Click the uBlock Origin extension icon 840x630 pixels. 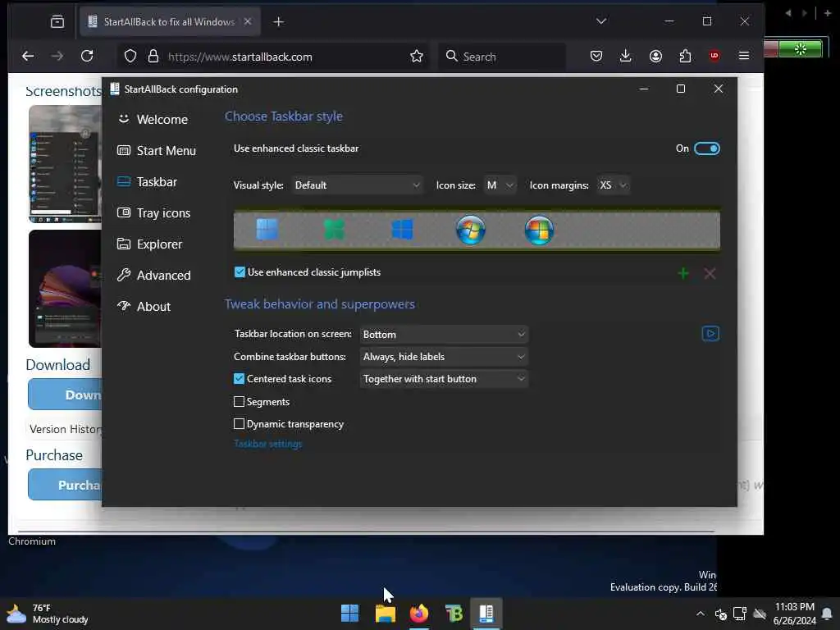714,57
